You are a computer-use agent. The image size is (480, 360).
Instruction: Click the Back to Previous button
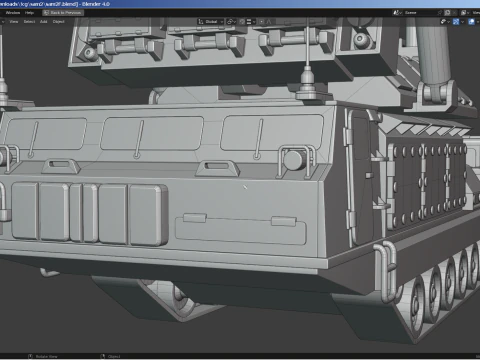[63, 13]
